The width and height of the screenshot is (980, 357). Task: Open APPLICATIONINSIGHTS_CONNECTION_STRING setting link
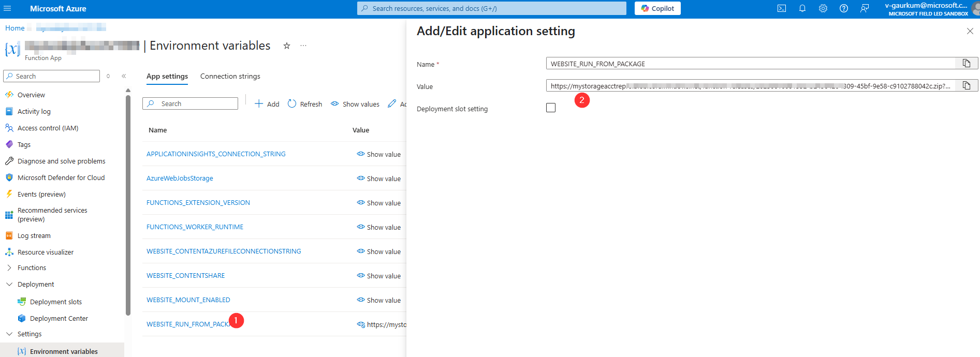(x=216, y=154)
